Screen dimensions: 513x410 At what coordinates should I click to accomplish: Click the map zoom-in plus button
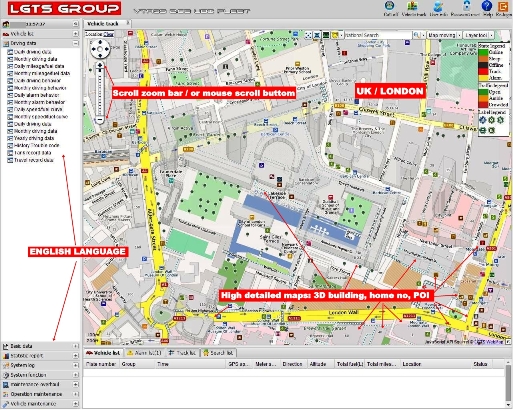pos(99,65)
